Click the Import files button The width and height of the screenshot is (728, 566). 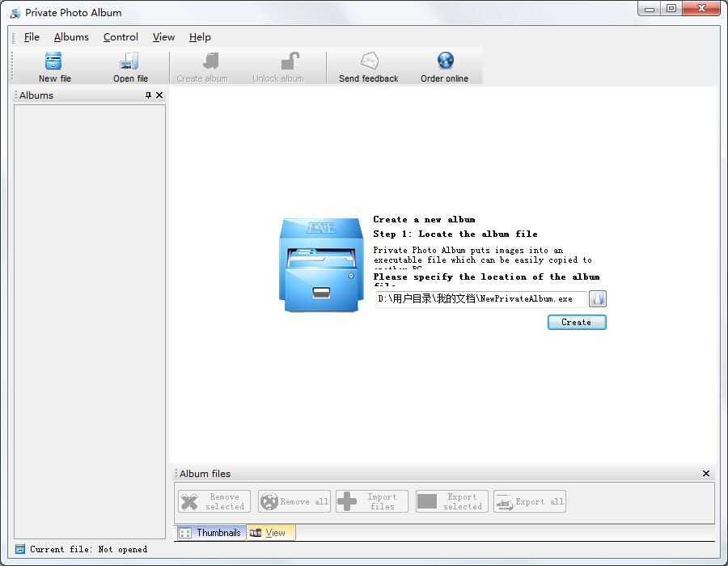[372, 501]
